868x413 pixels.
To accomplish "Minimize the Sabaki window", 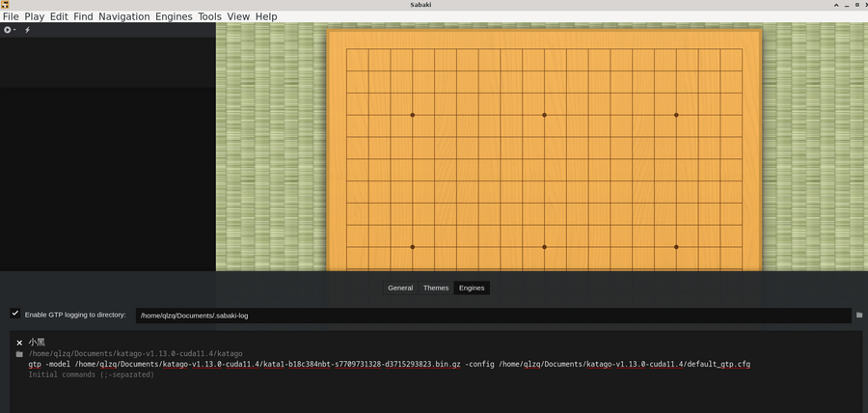I will [x=847, y=5].
